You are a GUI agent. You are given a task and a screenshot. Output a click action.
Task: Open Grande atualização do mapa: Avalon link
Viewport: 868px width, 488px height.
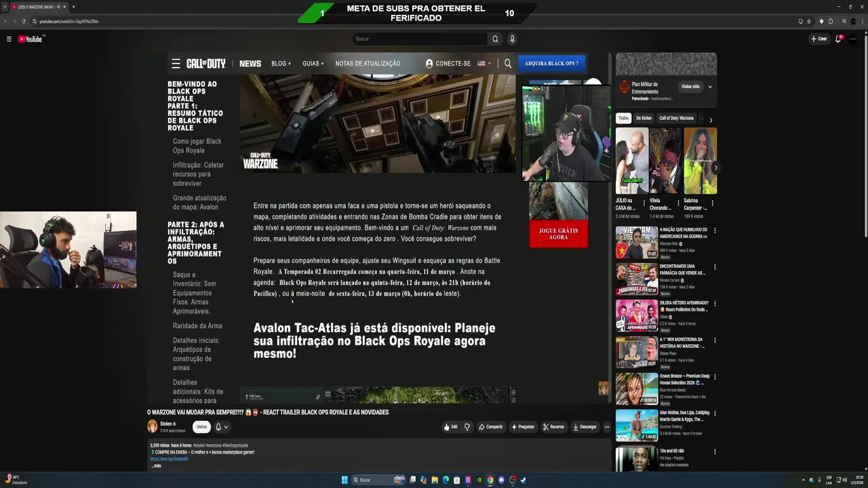pyautogui.click(x=199, y=203)
